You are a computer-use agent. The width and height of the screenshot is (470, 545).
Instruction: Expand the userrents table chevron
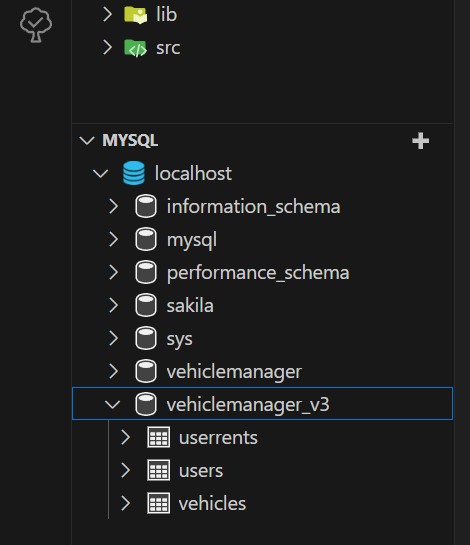[x=125, y=437]
